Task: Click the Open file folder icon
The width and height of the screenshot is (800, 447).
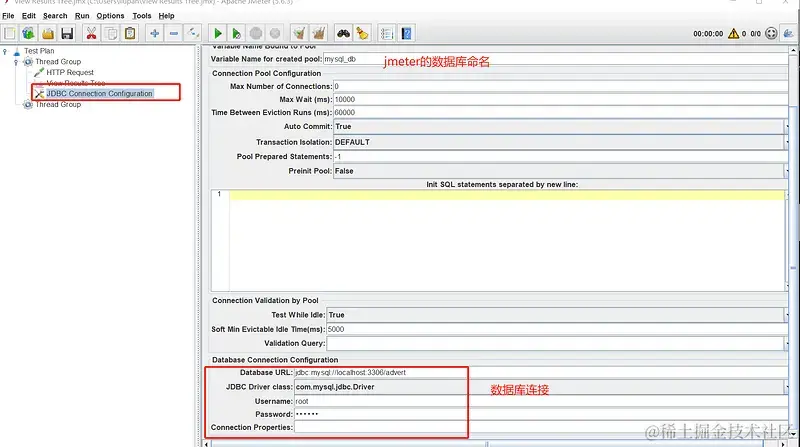Action: (x=48, y=34)
